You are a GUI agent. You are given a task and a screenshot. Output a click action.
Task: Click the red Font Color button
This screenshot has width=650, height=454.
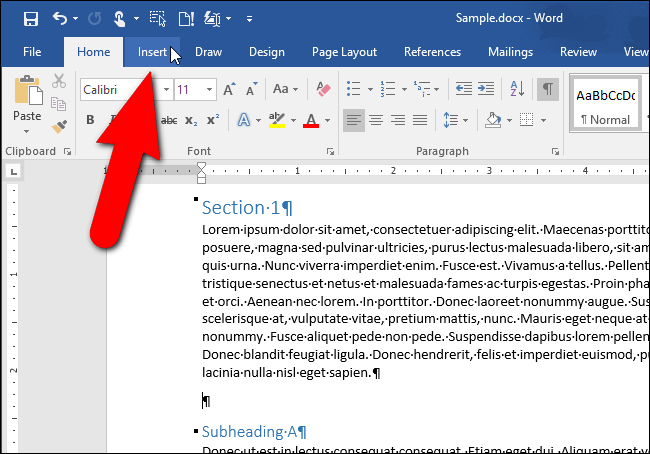click(310, 121)
